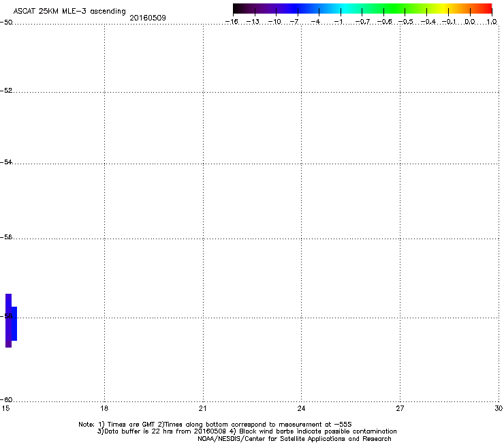The height and width of the screenshot is (443, 504).
Task: Click the -50 latitude axis label
Action: 6,22
